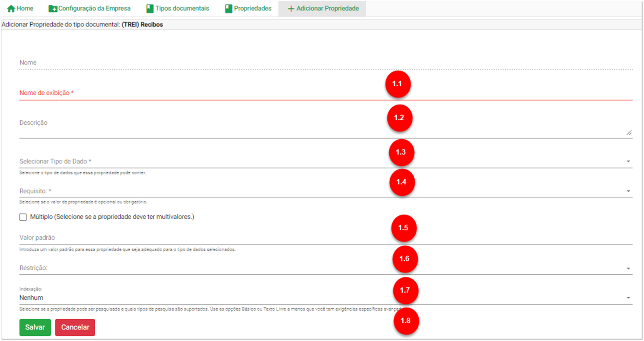This screenshot has width=644, height=341.
Task: Open the Configuração da Empresa tab
Action: pyautogui.click(x=89, y=9)
